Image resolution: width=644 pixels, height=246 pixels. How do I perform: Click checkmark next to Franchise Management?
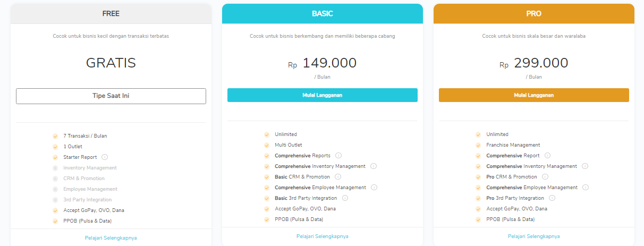coord(478,145)
